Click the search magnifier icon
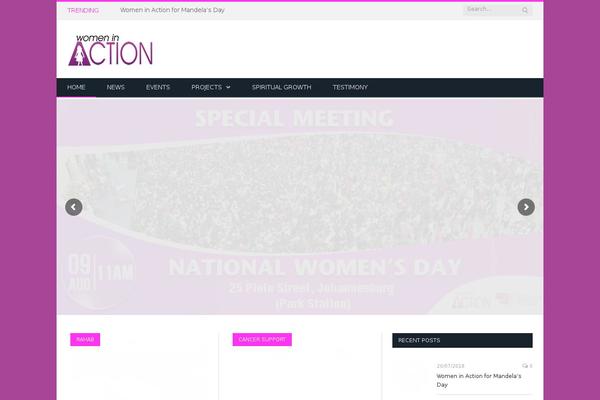This screenshot has height=400, width=600. point(525,10)
